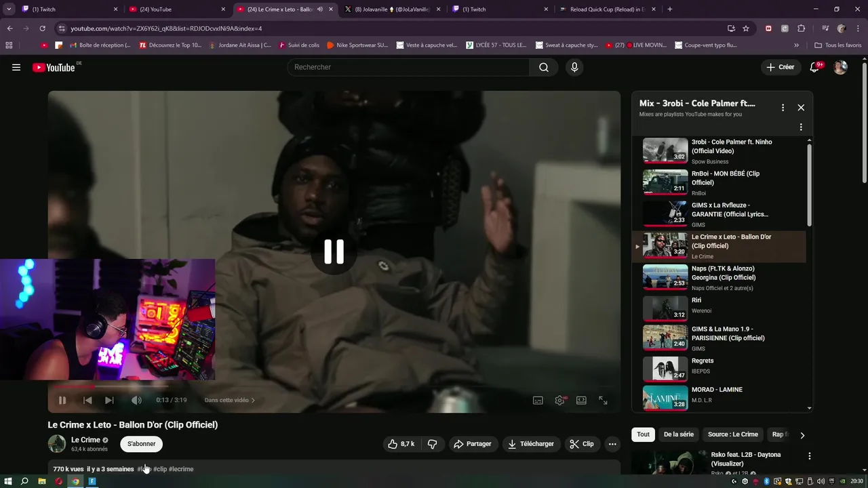The width and height of the screenshot is (868, 488).
Task: Play 'Naps - Georgina' from the mix
Action: pyautogui.click(x=719, y=277)
